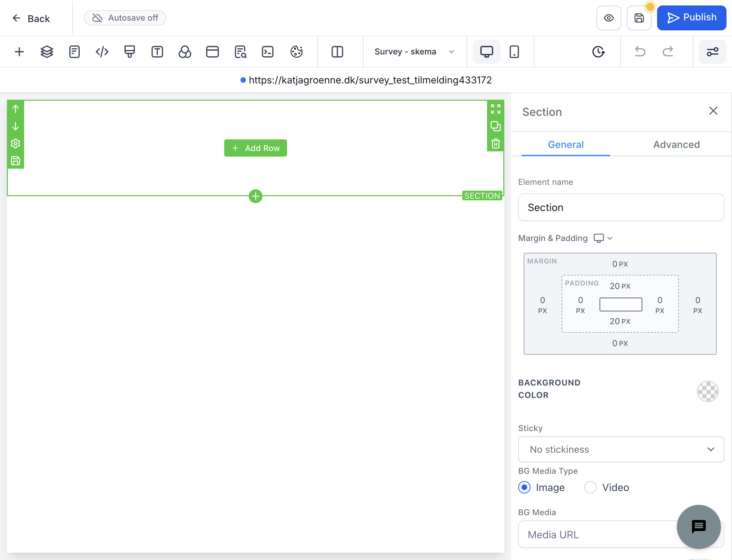This screenshot has height=560, width=732.
Task: Delete the section trash icon
Action: pos(496,143)
